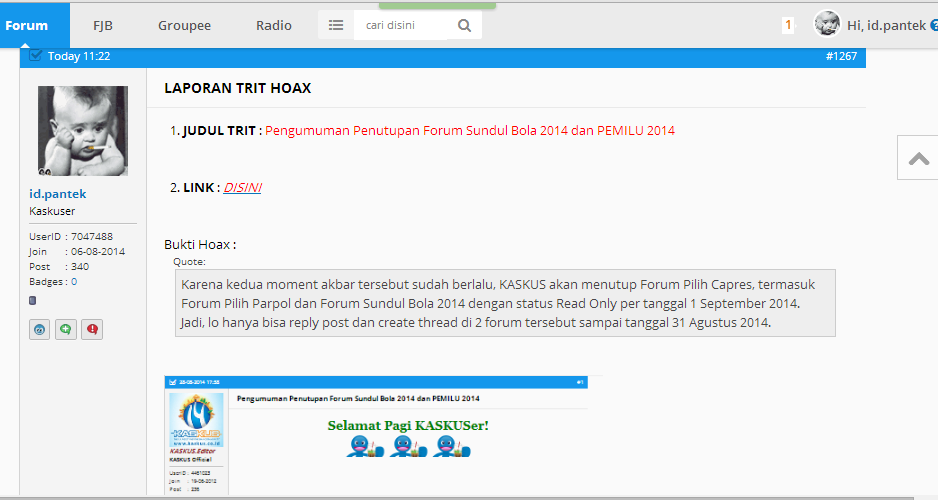The height and width of the screenshot is (500, 938).
Task: Click the 'Post : 340' line
Action: [x=59, y=266]
